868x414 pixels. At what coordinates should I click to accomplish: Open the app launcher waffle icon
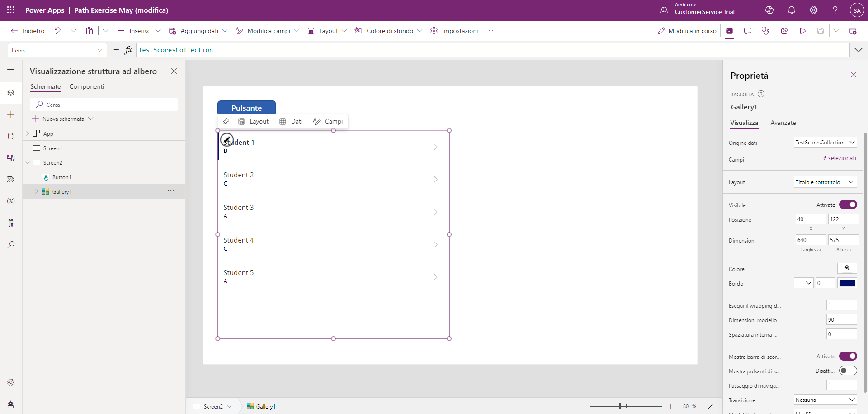(11, 10)
